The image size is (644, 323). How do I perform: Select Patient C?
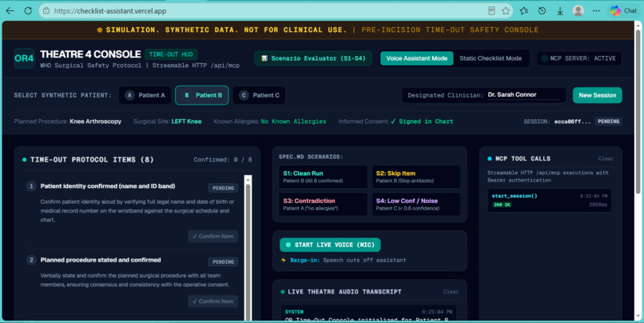[x=259, y=95]
